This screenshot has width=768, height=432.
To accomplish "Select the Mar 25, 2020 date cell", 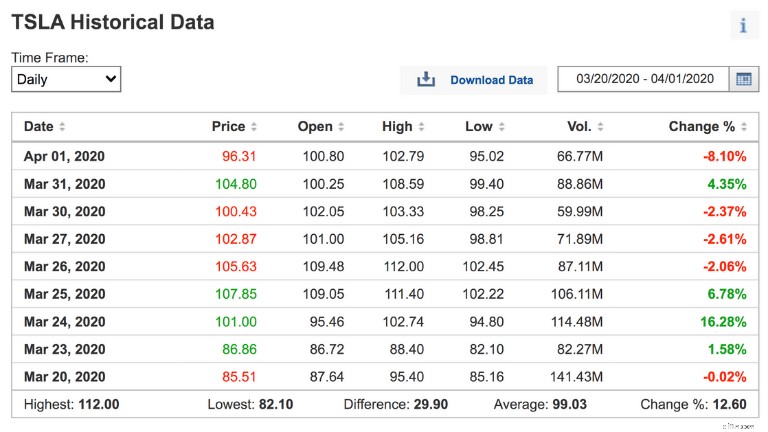I will click(x=65, y=294).
